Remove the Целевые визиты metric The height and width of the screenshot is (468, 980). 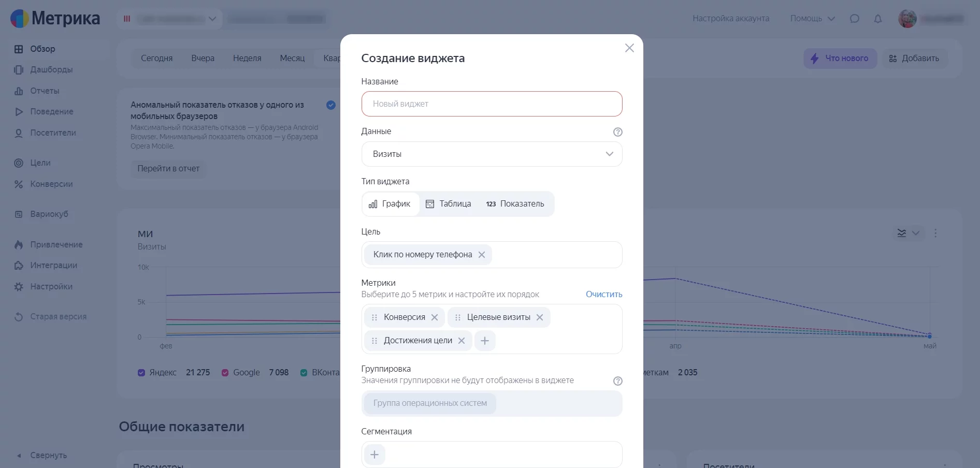click(x=540, y=317)
